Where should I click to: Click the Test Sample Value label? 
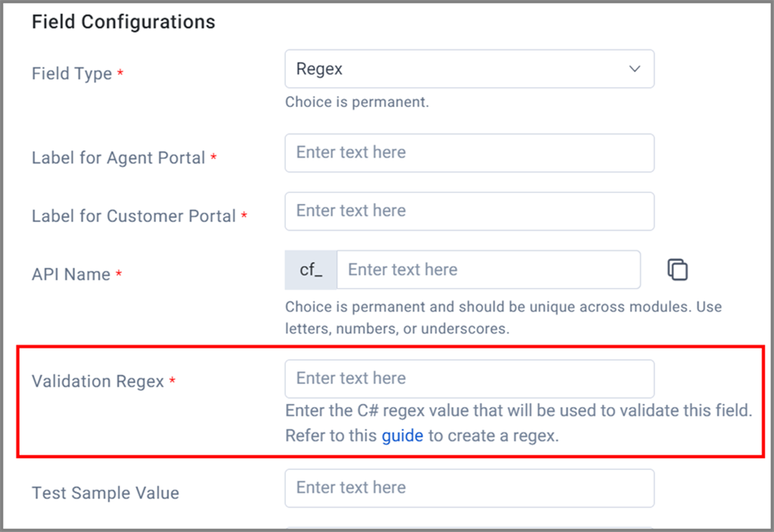click(105, 492)
